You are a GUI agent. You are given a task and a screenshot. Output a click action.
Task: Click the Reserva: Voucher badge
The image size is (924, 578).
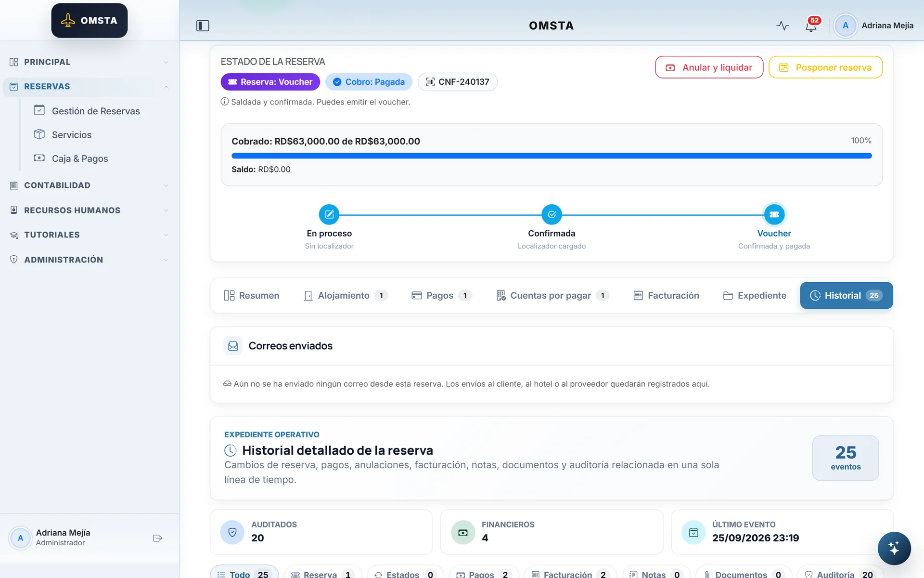[x=270, y=82]
